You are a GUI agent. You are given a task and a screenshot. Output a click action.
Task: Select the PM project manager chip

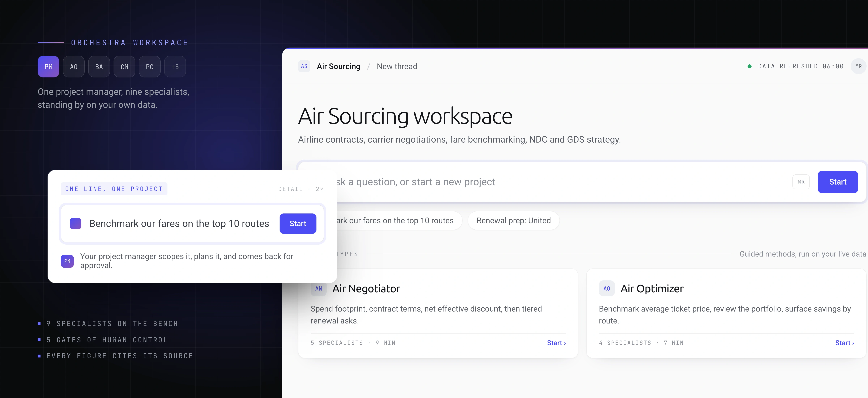[x=48, y=66]
